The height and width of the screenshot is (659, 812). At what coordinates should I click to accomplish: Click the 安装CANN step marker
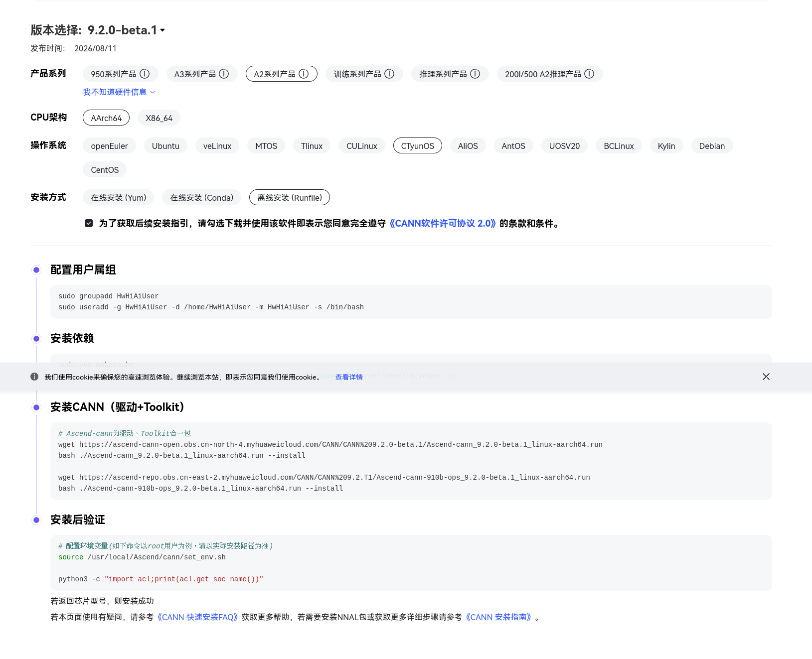(36, 407)
